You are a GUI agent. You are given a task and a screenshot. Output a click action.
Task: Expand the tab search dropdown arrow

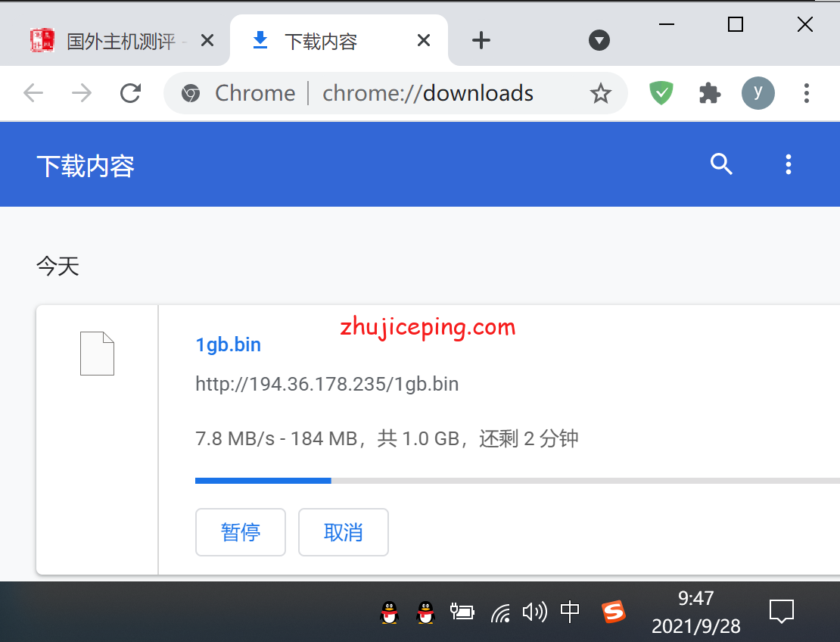599,41
